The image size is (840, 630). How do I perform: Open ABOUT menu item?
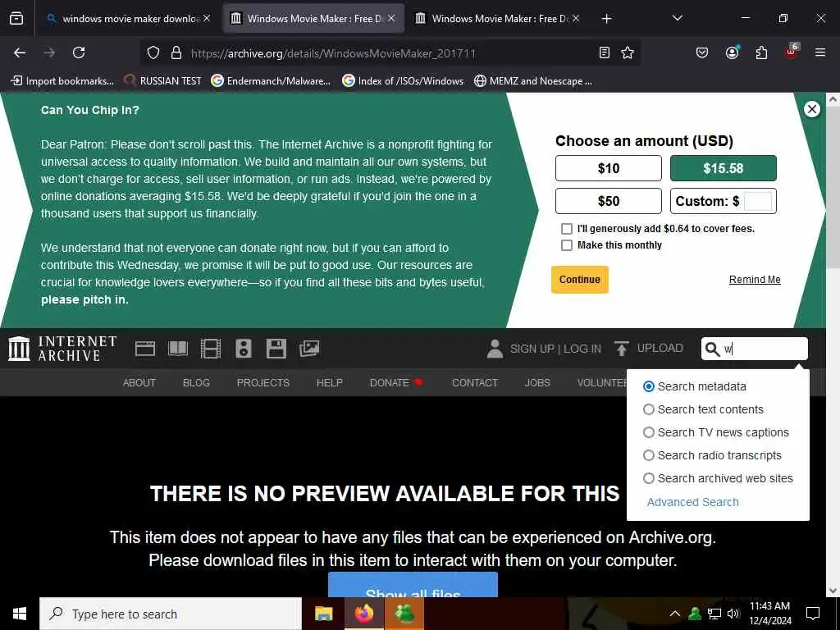click(x=139, y=383)
